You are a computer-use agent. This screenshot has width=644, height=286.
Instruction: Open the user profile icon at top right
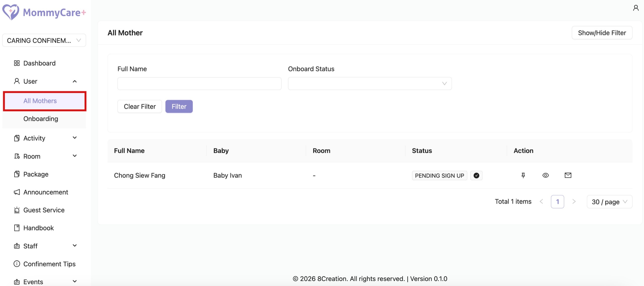click(636, 8)
